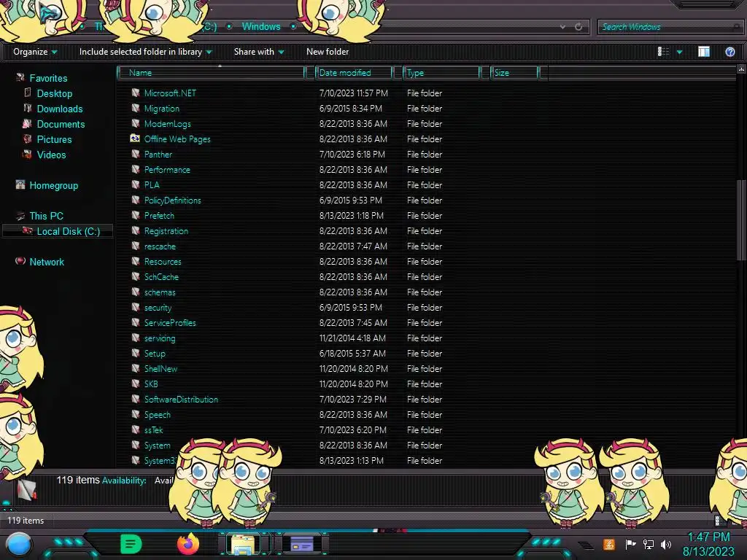Open the network tray icon
This screenshot has width=747, height=560.
click(x=648, y=544)
